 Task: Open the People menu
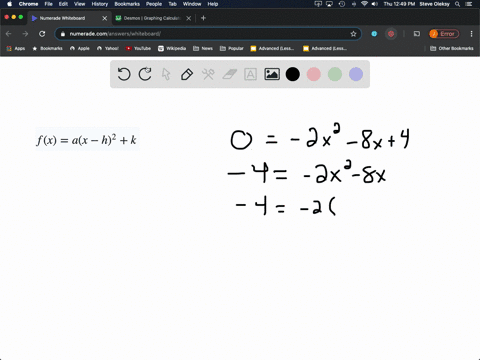coord(154,4)
